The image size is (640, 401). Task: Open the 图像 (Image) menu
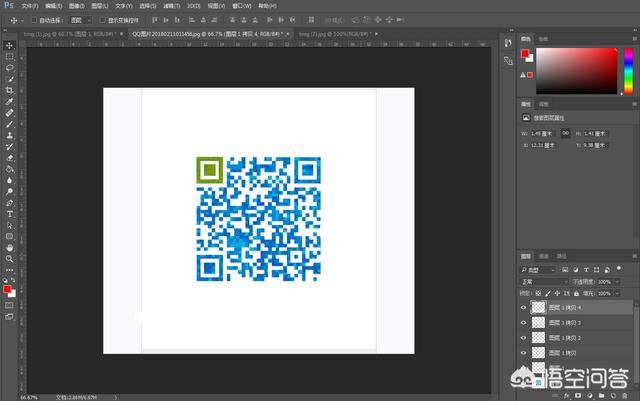77,6
